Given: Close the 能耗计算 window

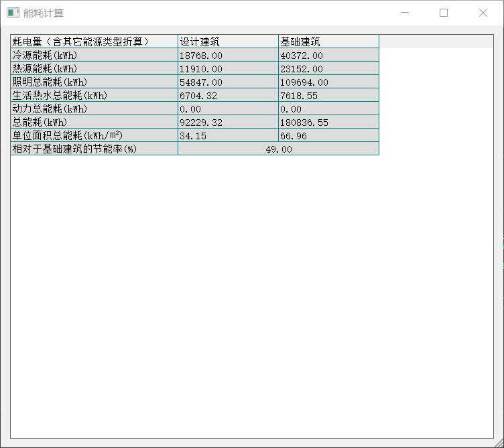Looking at the screenshot, I should coord(483,13).
